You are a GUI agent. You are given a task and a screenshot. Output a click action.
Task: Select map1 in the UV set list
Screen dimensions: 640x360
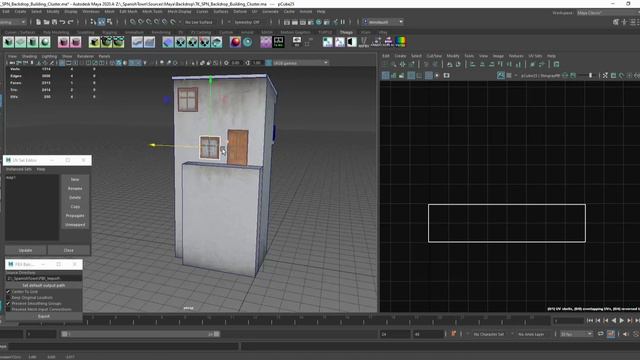11,178
